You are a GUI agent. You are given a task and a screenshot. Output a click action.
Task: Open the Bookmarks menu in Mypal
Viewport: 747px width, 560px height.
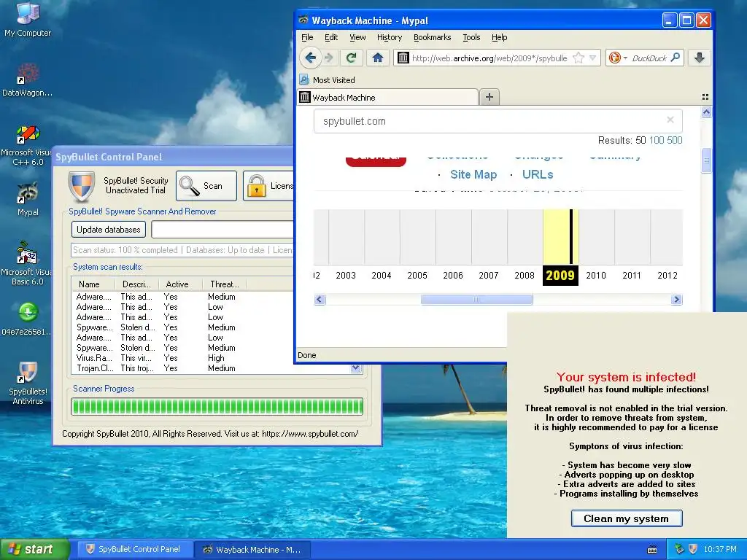(432, 37)
